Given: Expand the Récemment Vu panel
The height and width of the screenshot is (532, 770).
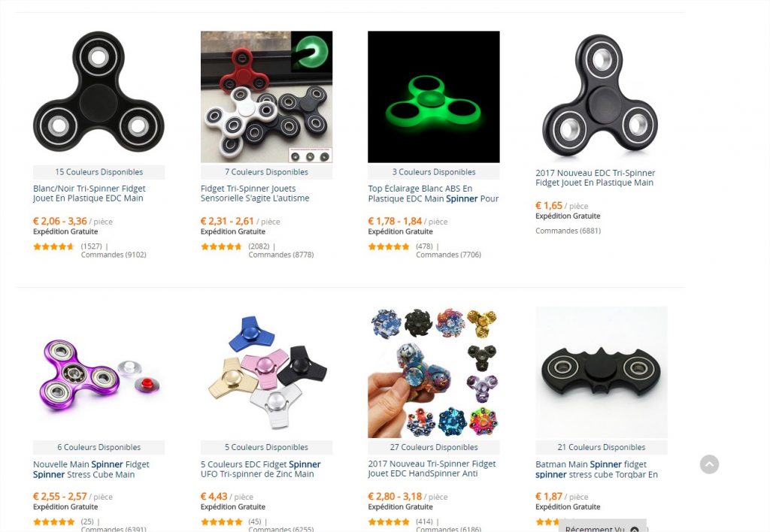Looking at the screenshot, I should [602, 527].
